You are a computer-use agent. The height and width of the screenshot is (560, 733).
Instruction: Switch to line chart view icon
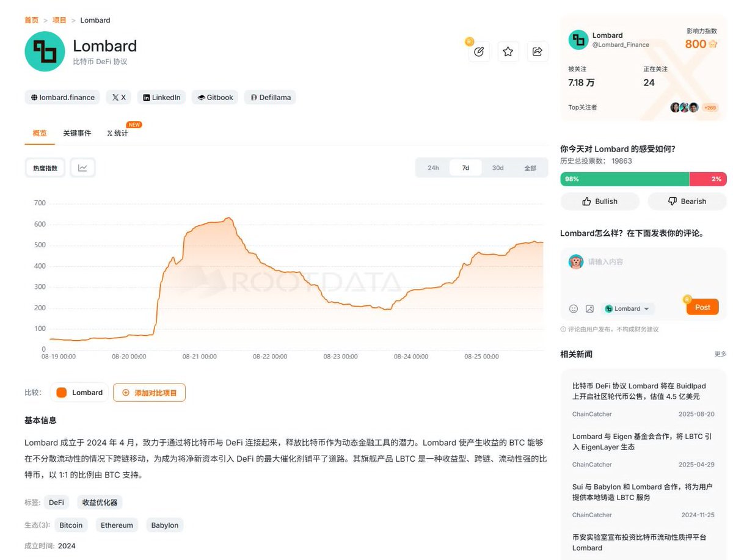point(83,167)
